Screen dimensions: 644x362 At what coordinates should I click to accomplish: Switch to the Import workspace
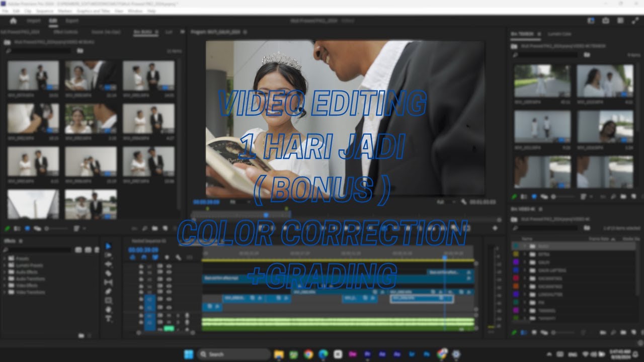(34, 21)
